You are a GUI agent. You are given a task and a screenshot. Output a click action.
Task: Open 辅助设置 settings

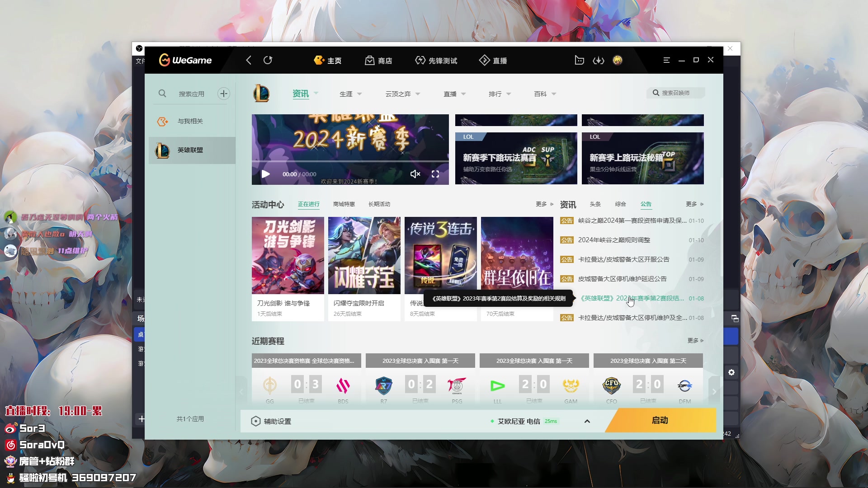pyautogui.click(x=271, y=421)
